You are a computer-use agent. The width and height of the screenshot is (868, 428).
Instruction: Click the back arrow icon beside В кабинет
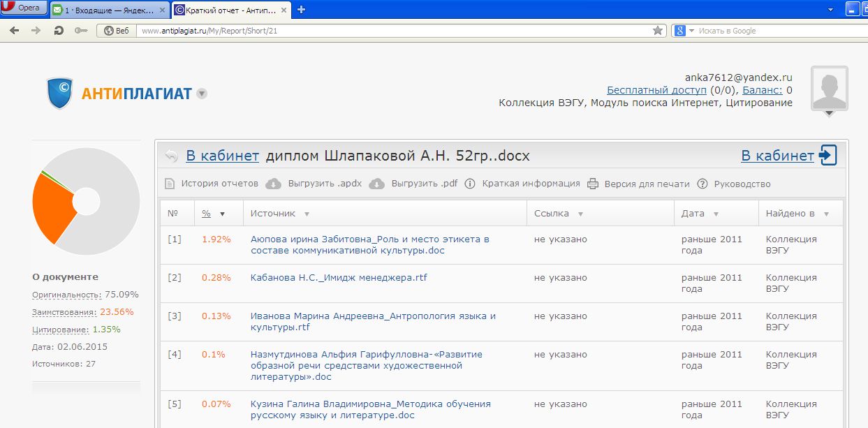coord(172,156)
